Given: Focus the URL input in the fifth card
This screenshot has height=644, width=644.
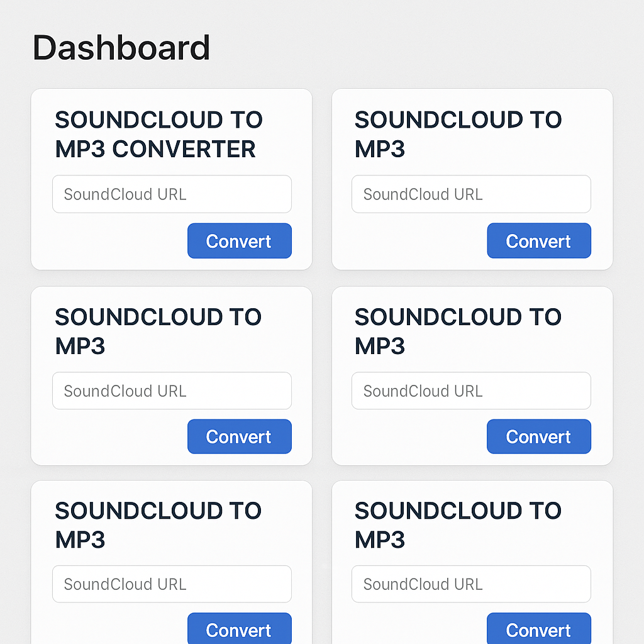Looking at the screenshot, I should click(171, 584).
